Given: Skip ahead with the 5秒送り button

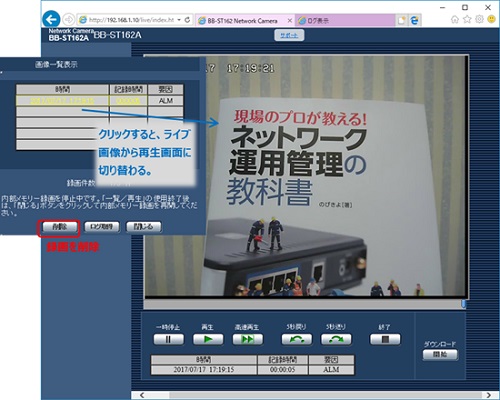Looking at the screenshot, I should click(x=336, y=340).
